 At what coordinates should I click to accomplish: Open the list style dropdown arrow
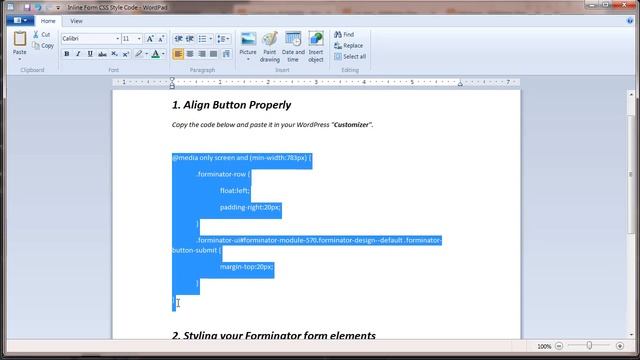(x=211, y=39)
